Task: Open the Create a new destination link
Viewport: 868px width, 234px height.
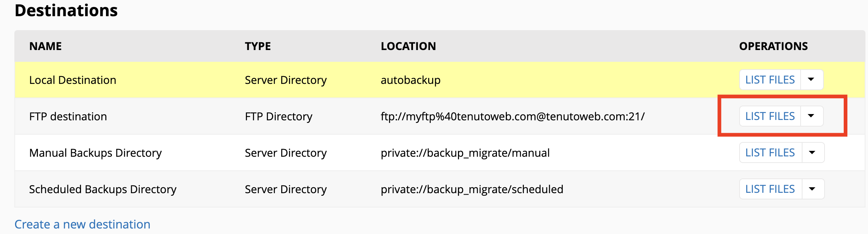Action: [82, 224]
